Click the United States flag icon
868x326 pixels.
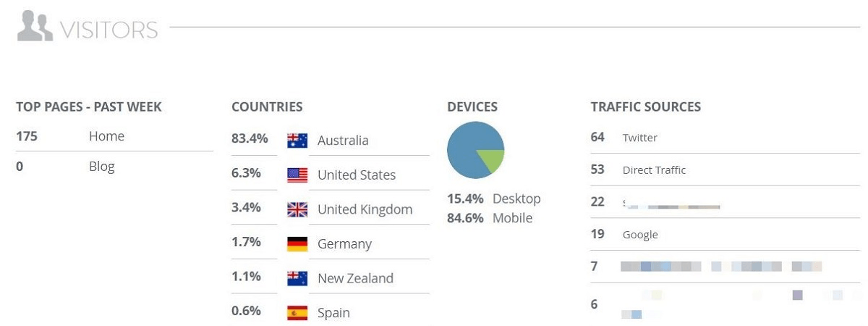[x=297, y=175]
